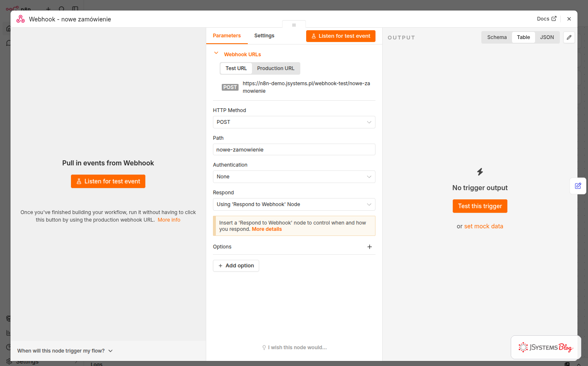Open More details link in notice
This screenshot has height=366, width=588.
click(267, 229)
